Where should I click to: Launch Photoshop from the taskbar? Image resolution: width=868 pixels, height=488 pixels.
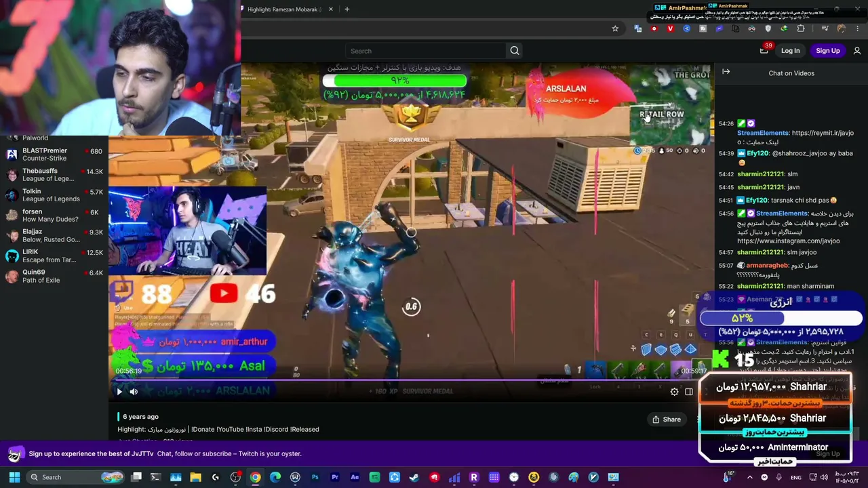pyautogui.click(x=315, y=477)
